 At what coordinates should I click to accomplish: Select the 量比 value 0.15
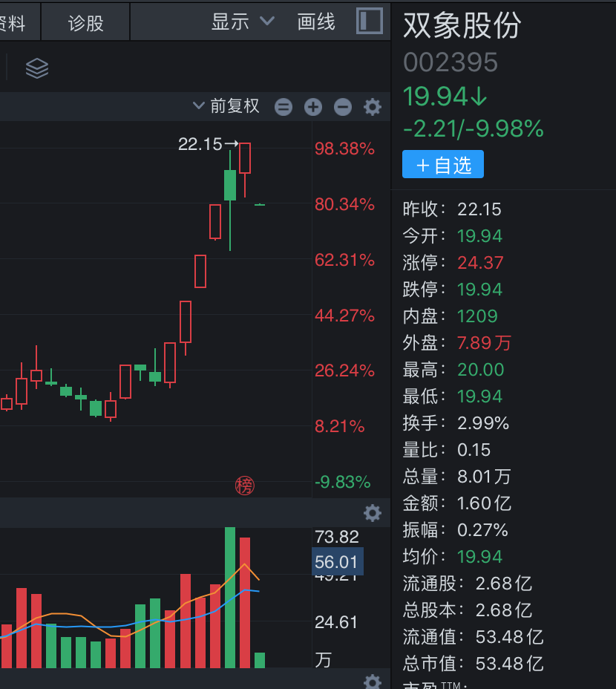474,450
